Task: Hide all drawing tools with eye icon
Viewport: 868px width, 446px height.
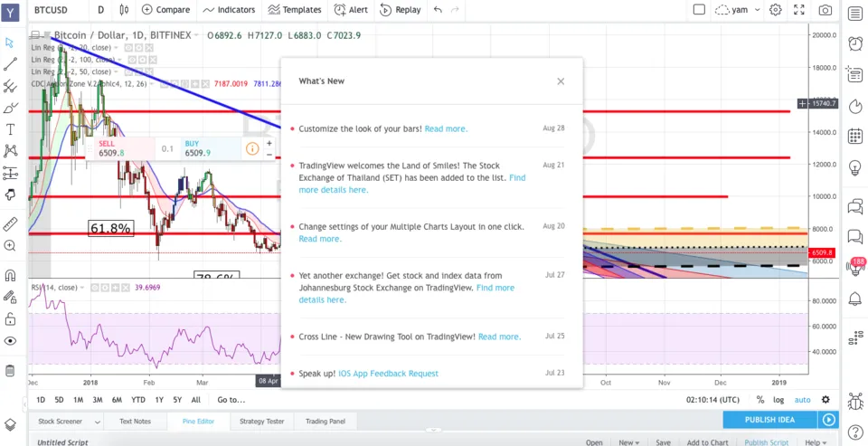Action: (x=10, y=341)
